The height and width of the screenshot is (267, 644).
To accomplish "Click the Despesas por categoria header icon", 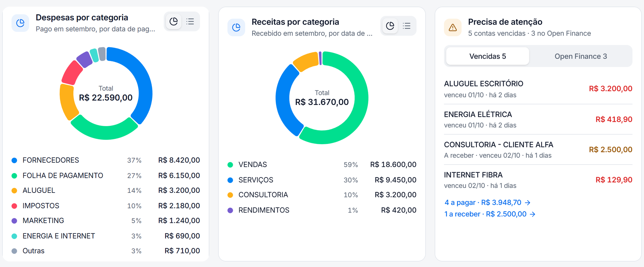I will (x=20, y=23).
